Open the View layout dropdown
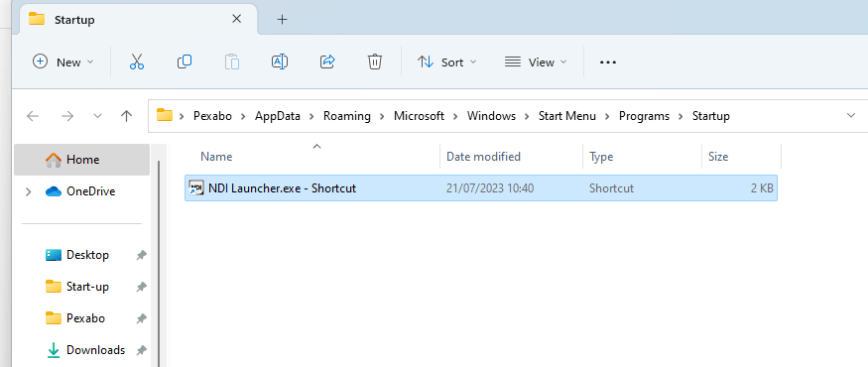 [x=536, y=62]
